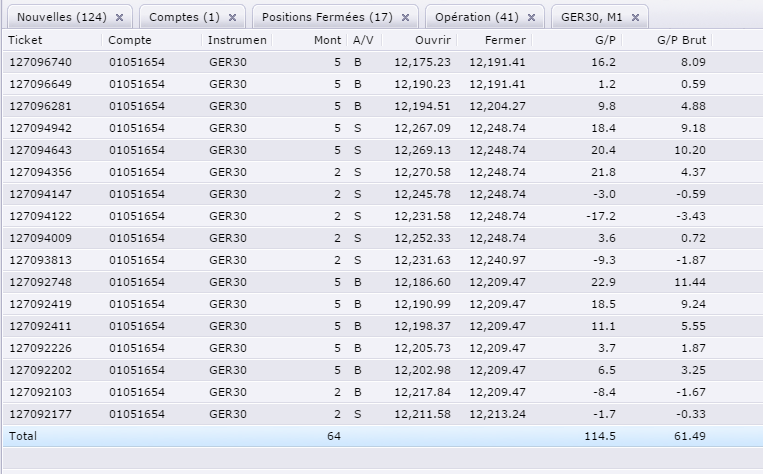
Task: Select ticket 127094009 row
Action: point(383,238)
